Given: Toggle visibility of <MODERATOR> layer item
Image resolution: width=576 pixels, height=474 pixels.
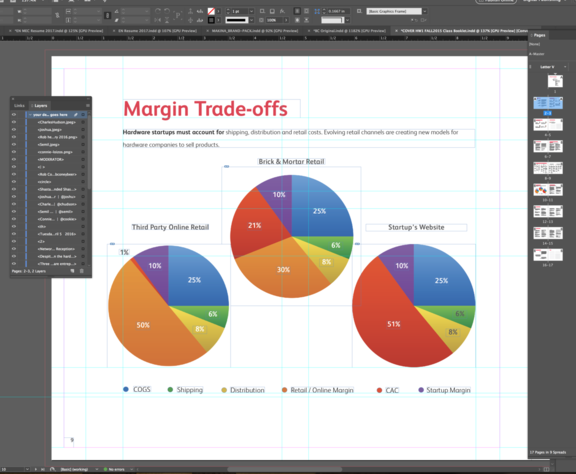Looking at the screenshot, I should (14, 159).
